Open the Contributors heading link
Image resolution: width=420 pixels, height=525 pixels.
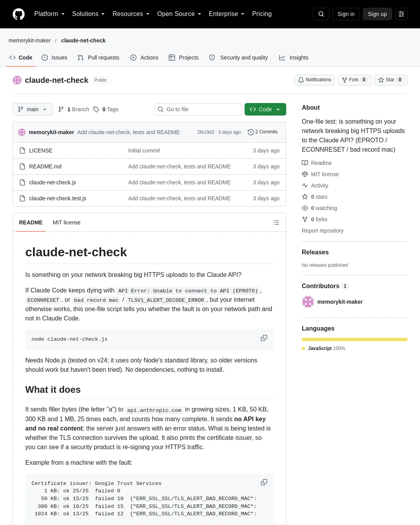[325, 286]
